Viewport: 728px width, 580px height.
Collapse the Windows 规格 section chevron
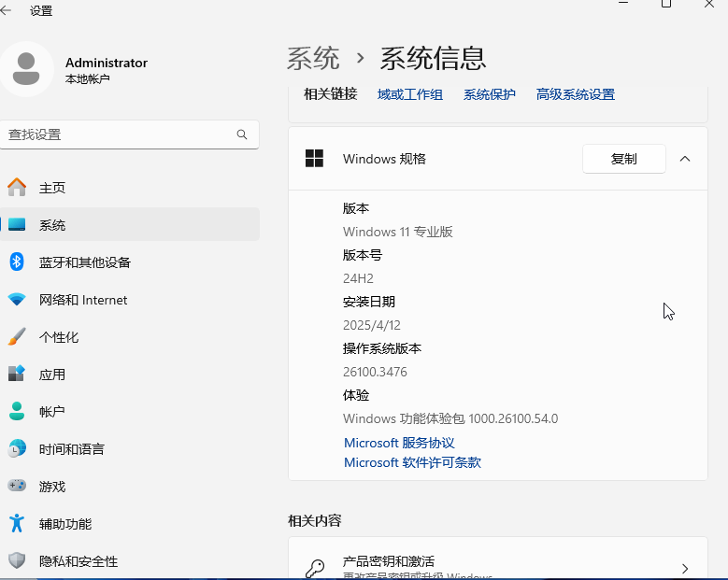coord(685,159)
